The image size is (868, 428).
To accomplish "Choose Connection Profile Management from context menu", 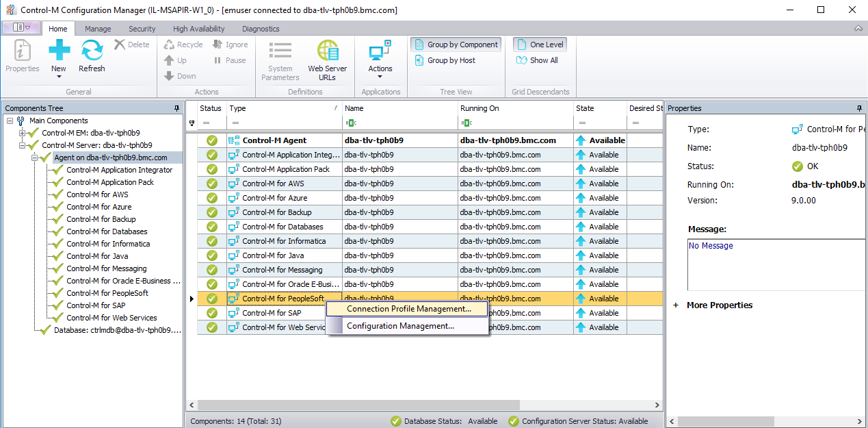I will coord(408,309).
